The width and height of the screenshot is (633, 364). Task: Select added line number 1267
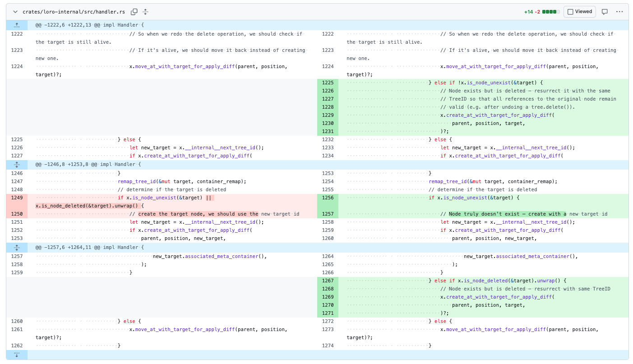pyautogui.click(x=328, y=281)
